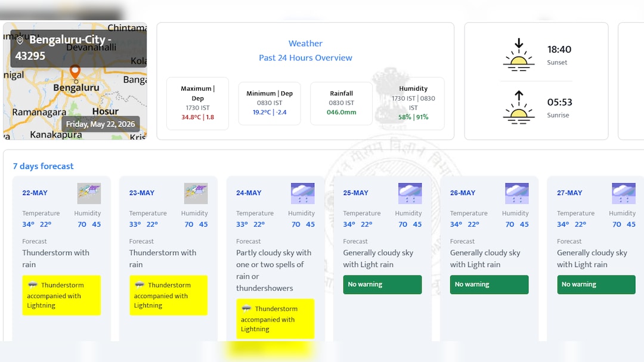Click the 22-MAY date label
The image size is (644, 362).
tap(35, 193)
